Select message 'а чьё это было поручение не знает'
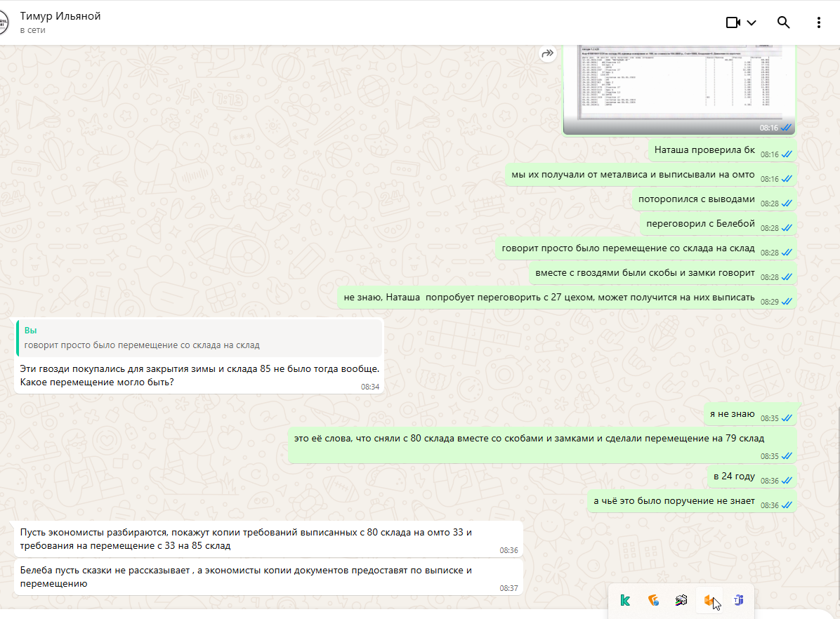Image resolution: width=840 pixels, height=619 pixels. coord(692,502)
